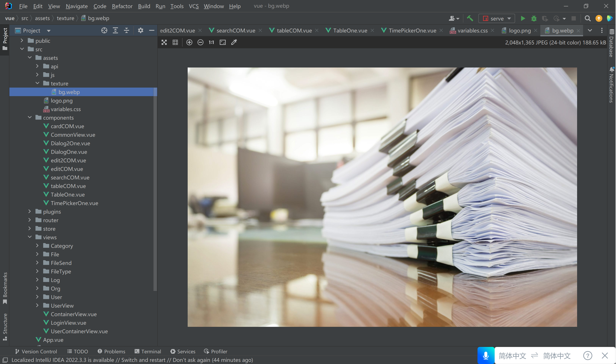Open the profiler run dropdown
616x364 pixels.
coord(564,19)
